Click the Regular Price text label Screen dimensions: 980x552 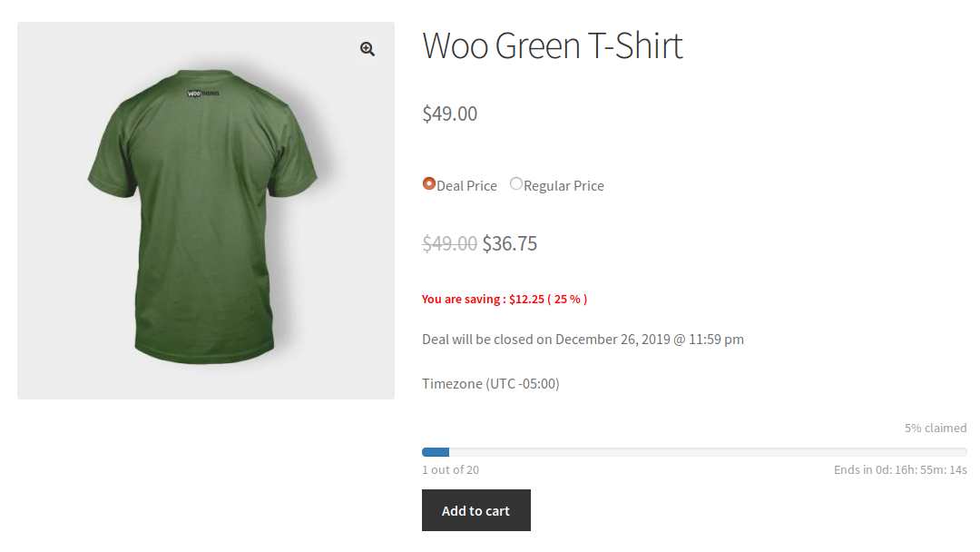point(563,184)
